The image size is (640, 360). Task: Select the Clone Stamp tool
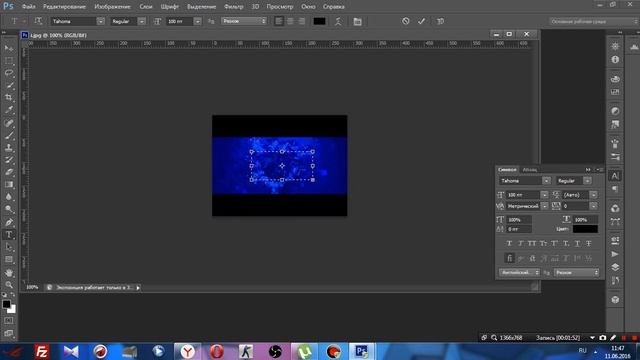[9, 148]
